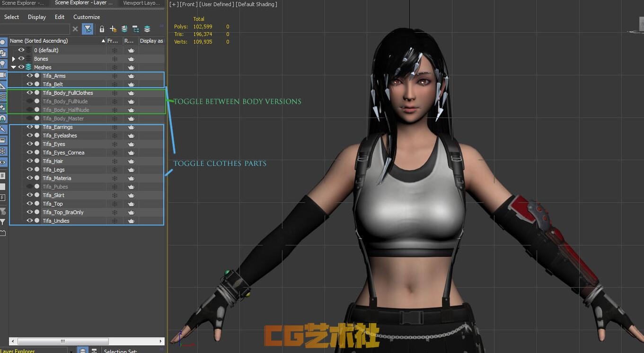Switch to Viewport Layout tab

(141, 3)
